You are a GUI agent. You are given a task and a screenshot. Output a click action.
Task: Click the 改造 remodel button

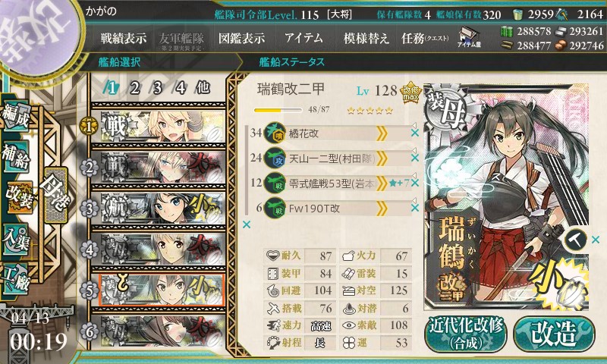(x=554, y=334)
